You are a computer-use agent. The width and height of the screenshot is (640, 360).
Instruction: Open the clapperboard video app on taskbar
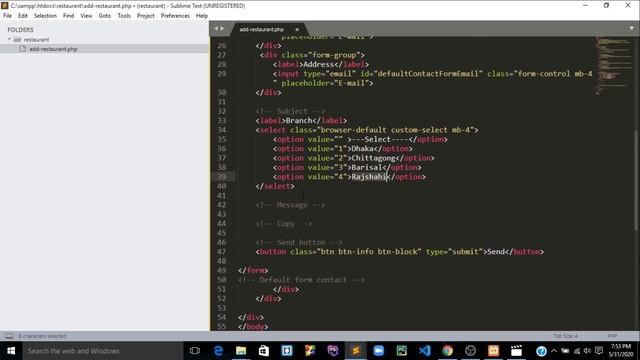point(516,351)
